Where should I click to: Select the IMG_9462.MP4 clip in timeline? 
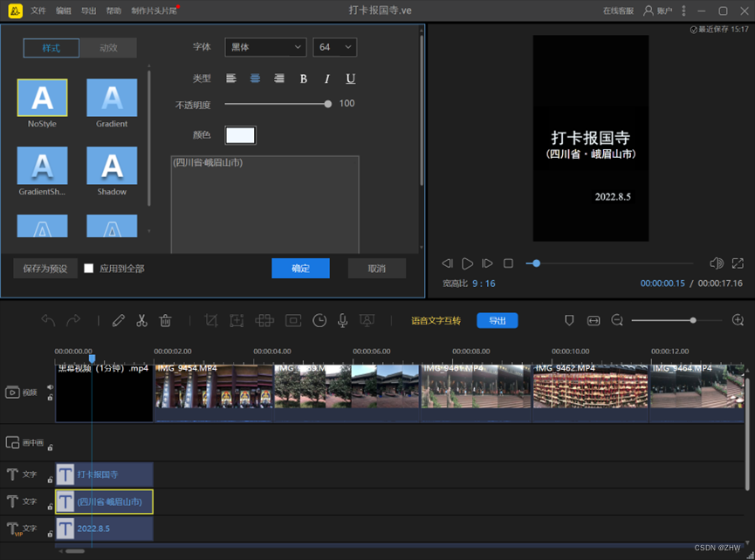590,393
